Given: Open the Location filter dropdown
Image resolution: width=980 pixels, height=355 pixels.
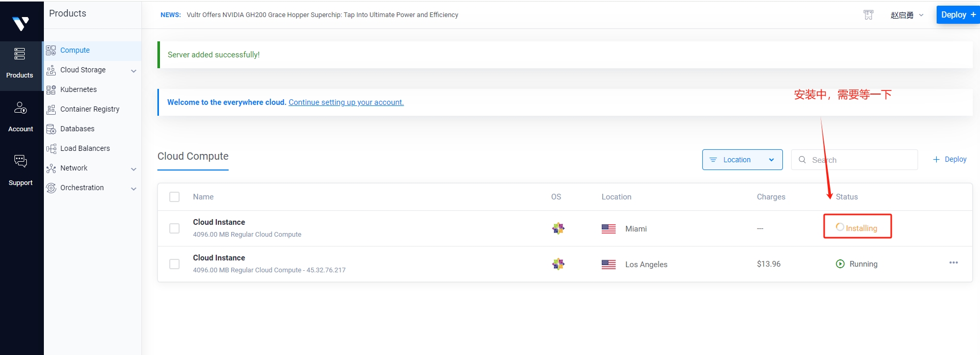Looking at the screenshot, I should pos(742,160).
